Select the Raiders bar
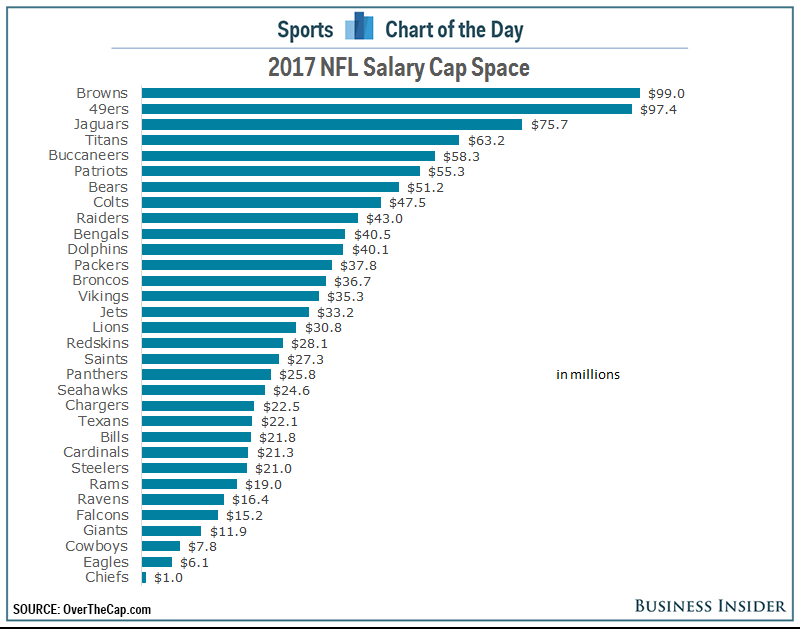The image size is (800, 629). [249, 218]
